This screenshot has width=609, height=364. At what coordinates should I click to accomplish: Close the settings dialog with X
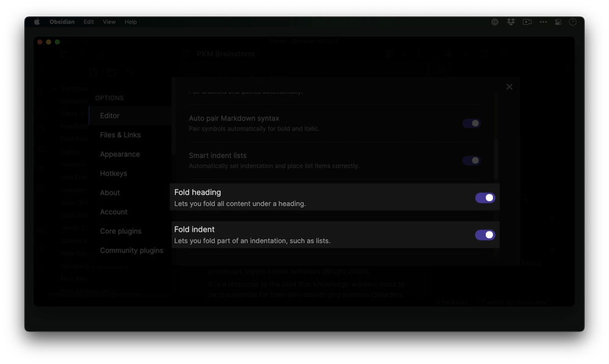tap(509, 87)
